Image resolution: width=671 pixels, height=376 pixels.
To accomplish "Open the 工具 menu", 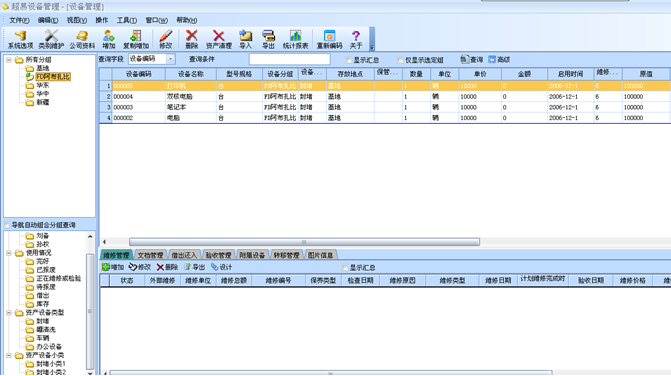I will point(127,20).
